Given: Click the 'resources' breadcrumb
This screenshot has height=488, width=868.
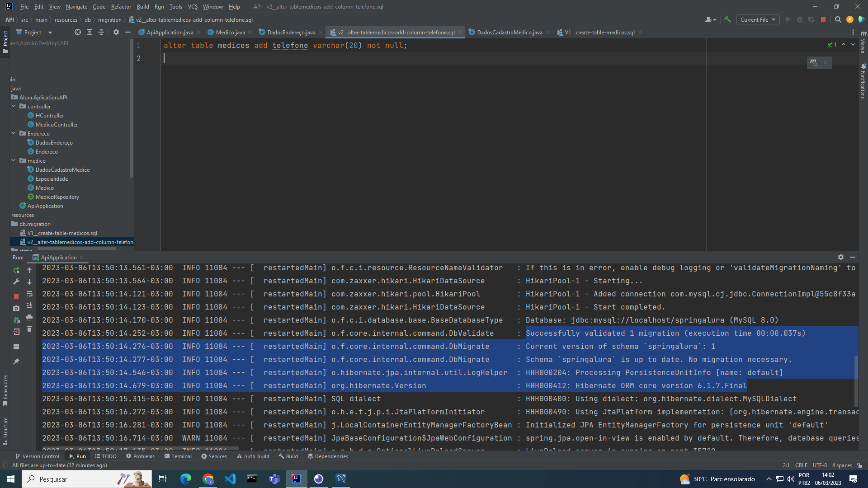Looking at the screenshot, I should click(66, 19).
